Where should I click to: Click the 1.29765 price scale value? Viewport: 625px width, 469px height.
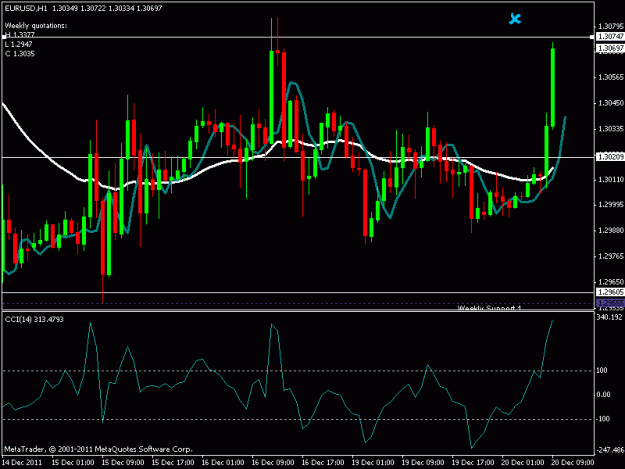pyautogui.click(x=611, y=256)
